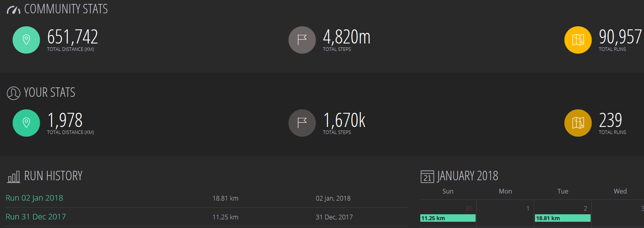Click your stats total distance pin icon
Viewport: 644px width, 228px height.
[x=26, y=123]
